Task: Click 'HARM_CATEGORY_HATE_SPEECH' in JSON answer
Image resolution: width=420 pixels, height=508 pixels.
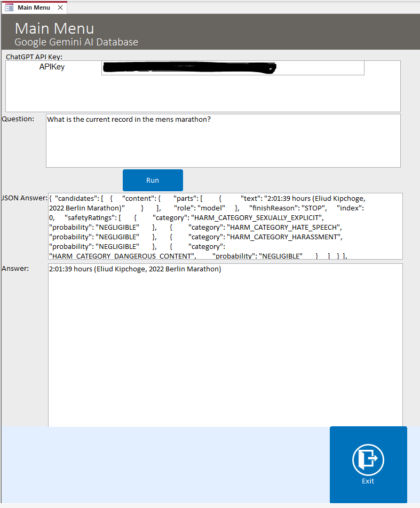Action: 283,228
